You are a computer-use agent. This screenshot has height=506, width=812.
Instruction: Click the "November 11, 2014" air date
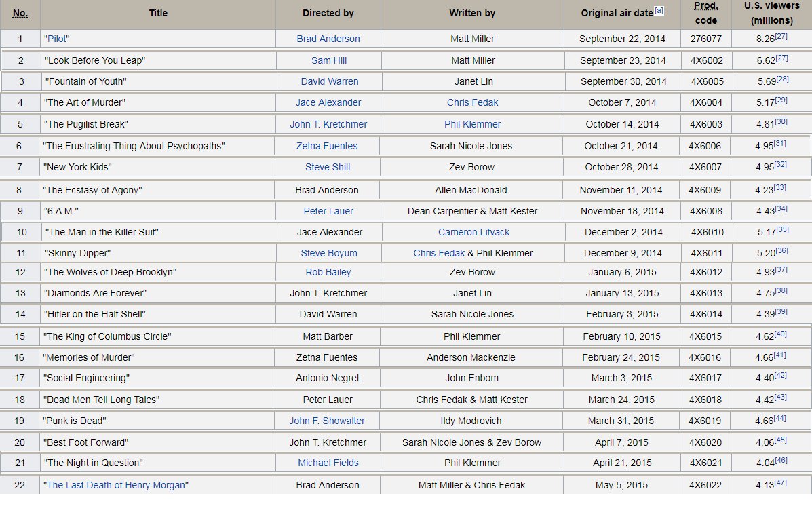(621, 190)
